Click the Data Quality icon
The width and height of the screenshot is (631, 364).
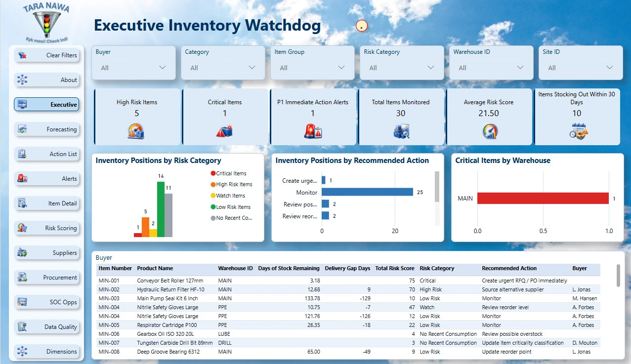coord(22,327)
